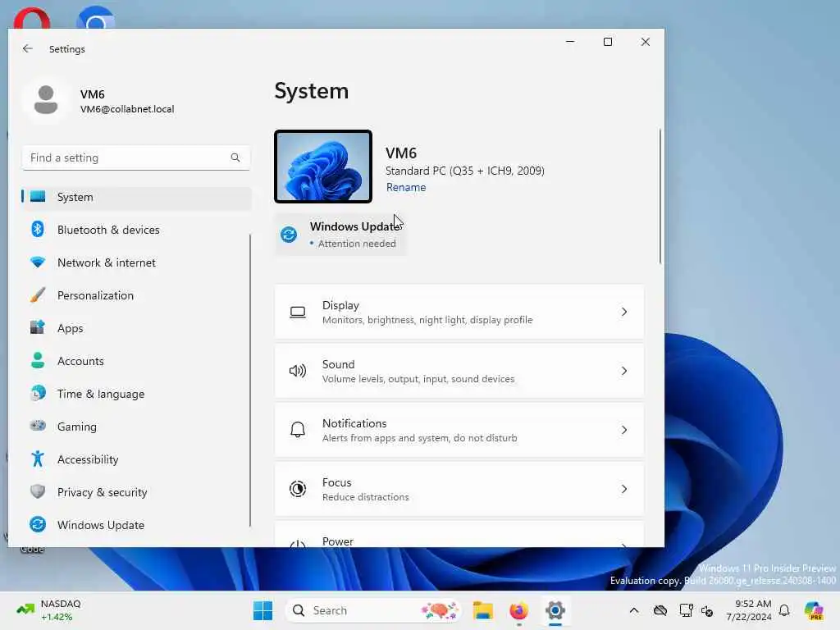
Task: Click the Personalization paintbrush icon
Action: coord(38,295)
